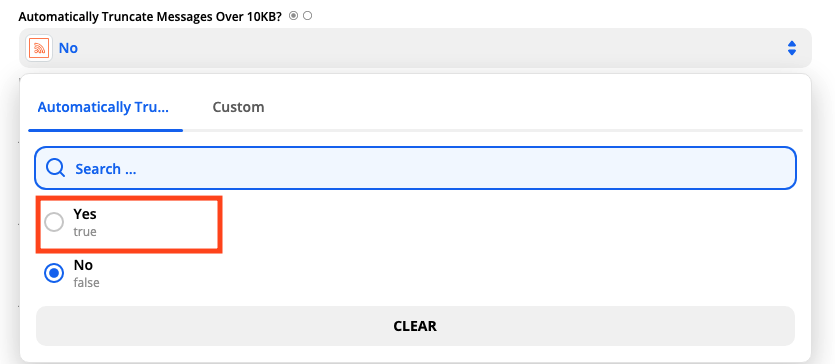Choose the filled small radio beside field label
835x364 pixels.
(293, 16)
